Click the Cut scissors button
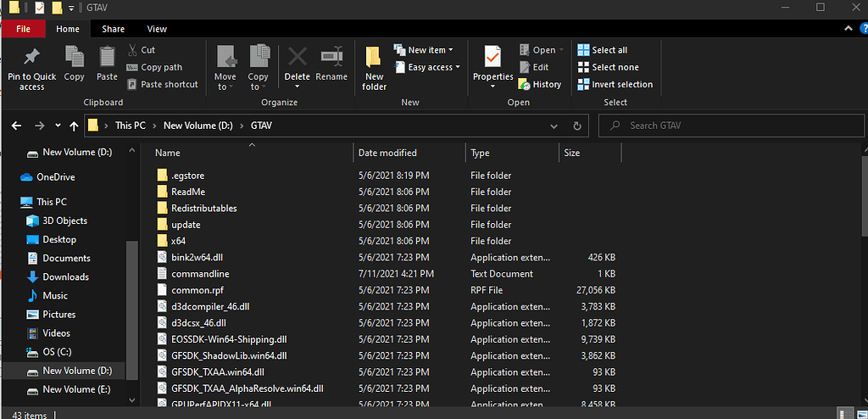The height and width of the screenshot is (419, 868). coord(142,50)
